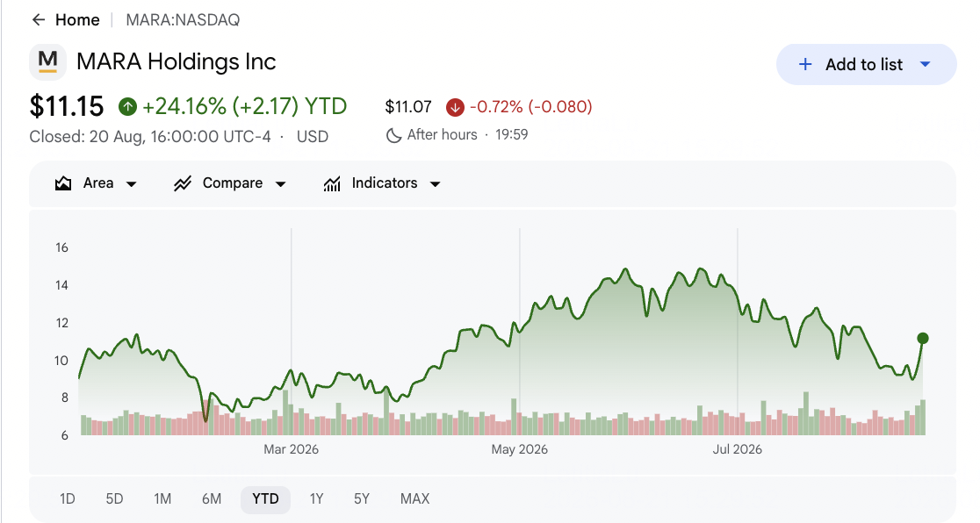Show the MAX time range
The image size is (980, 523).
click(x=415, y=498)
